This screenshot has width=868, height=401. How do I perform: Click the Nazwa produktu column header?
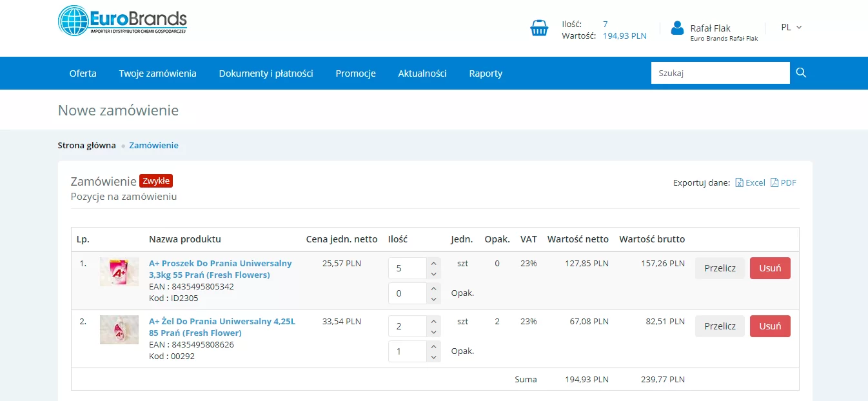pos(185,239)
